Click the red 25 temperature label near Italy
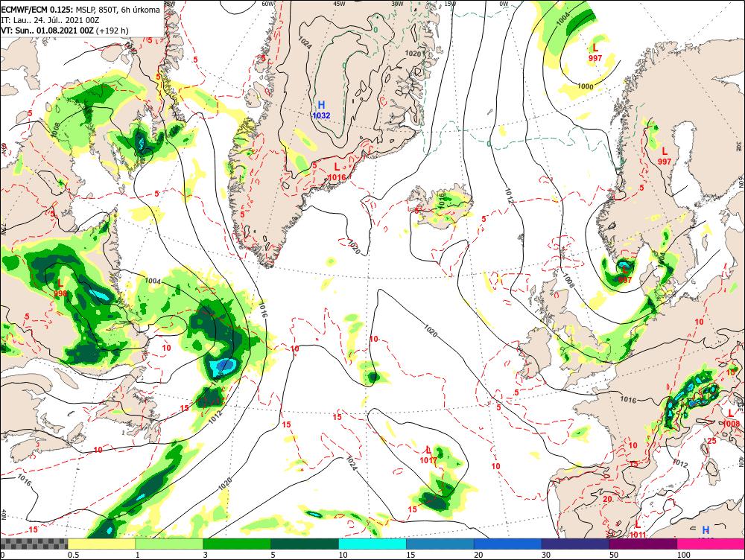 click(x=711, y=442)
